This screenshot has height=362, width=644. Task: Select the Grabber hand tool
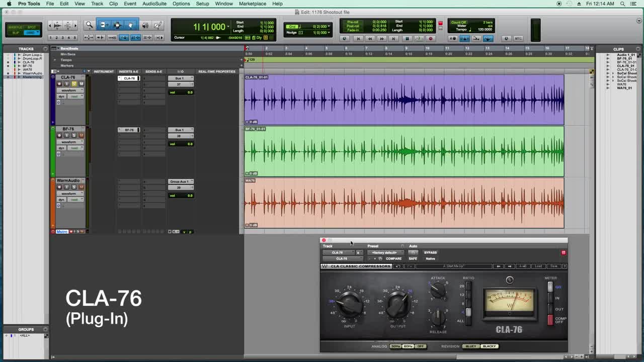[x=130, y=25]
